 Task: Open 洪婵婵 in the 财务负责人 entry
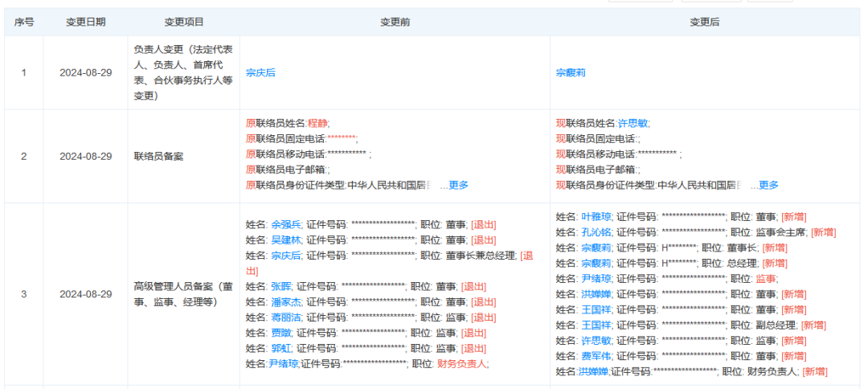point(593,371)
